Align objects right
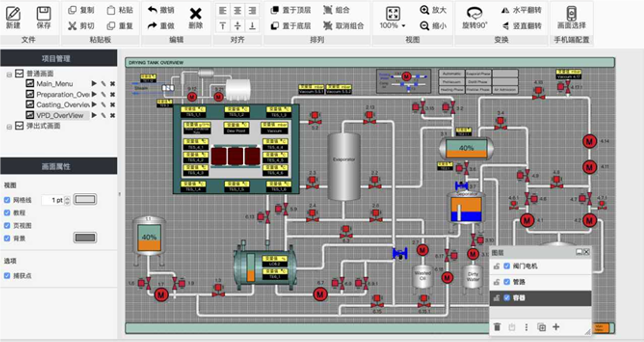This screenshot has height=342, width=644. click(x=252, y=10)
